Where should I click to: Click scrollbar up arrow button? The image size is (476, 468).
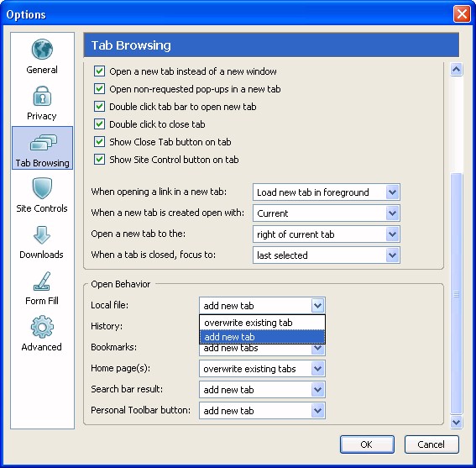pyautogui.click(x=456, y=70)
